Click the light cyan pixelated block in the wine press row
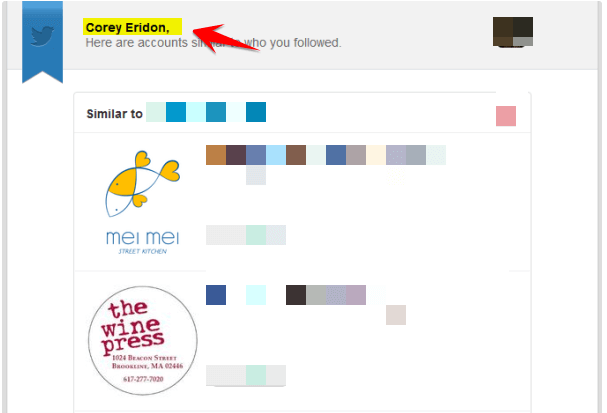Image resolution: width=607 pixels, height=413 pixels. coord(256,295)
